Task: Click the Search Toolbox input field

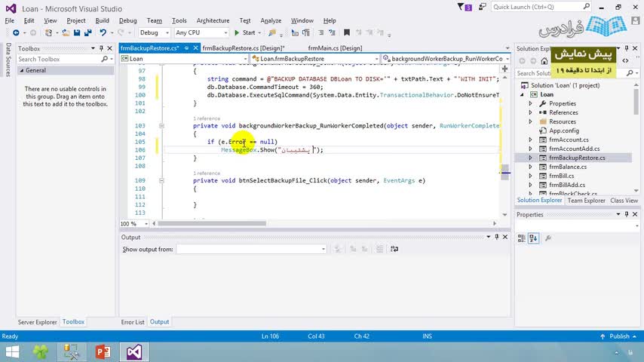Action: (x=59, y=59)
